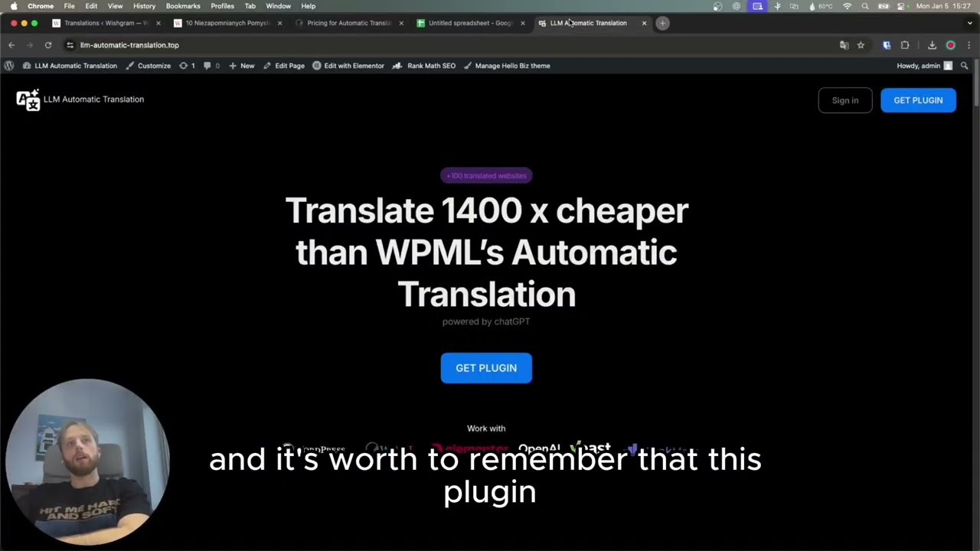The image size is (980, 551).
Task: Open Control Center icon in menu bar
Action: [x=901, y=6]
